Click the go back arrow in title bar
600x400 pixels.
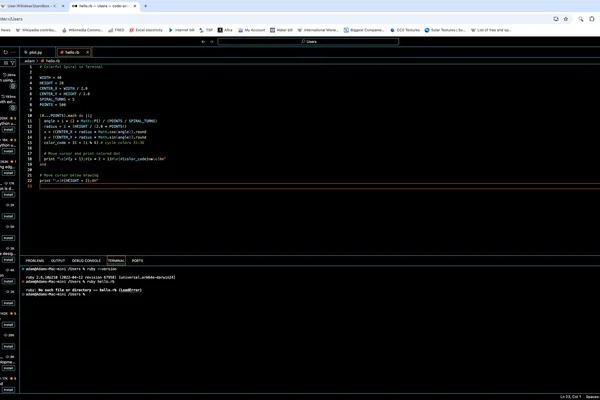(x=203, y=42)
